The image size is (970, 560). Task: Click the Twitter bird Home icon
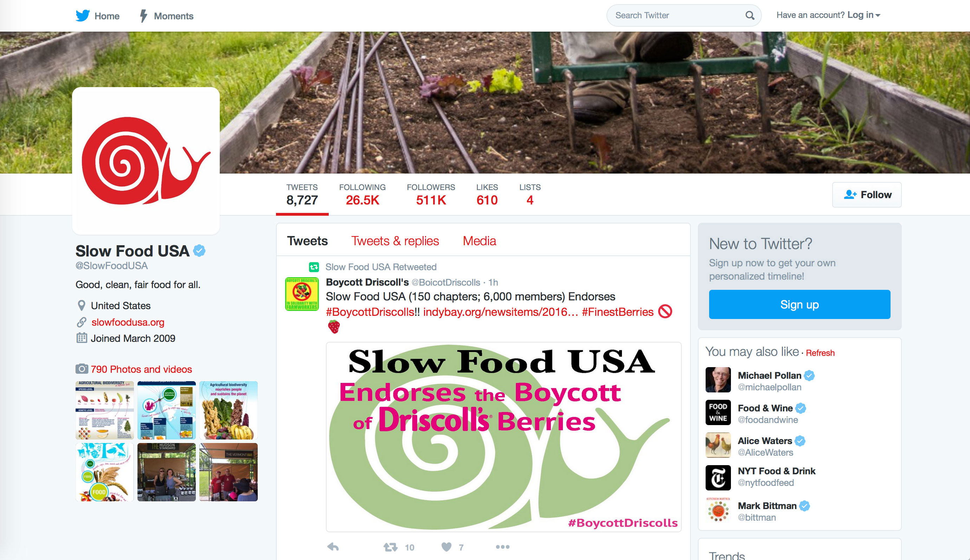pos(83,16)
